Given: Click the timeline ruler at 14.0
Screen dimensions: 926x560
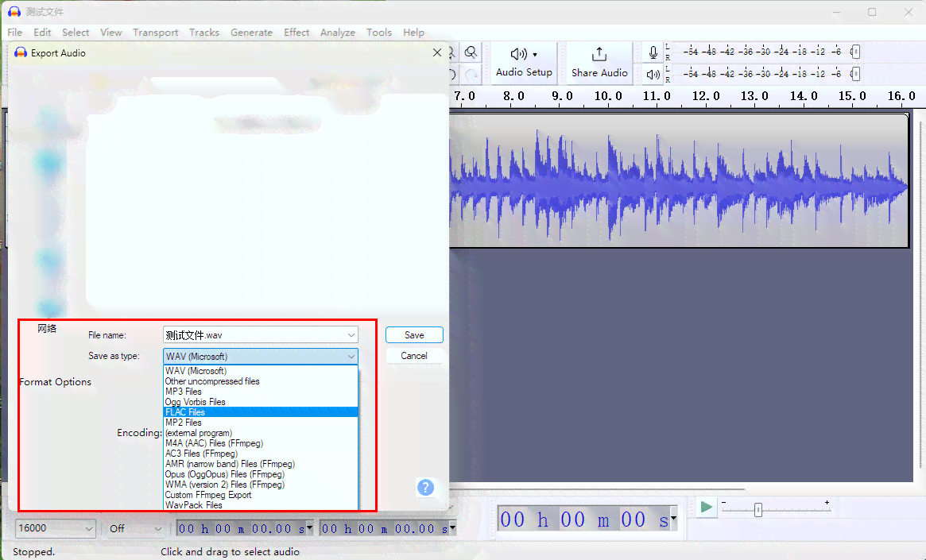Looking at the screenshot, I should (x=804, y=96).
